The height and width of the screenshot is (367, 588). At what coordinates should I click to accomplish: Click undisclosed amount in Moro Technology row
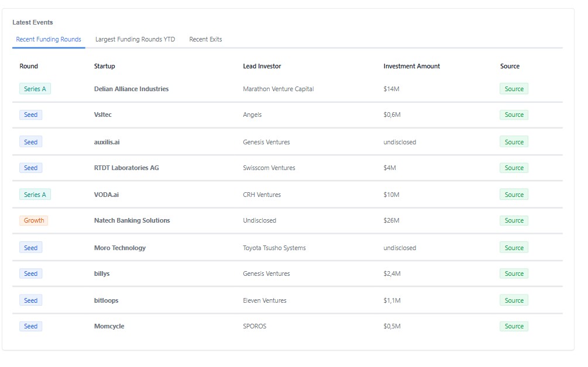[400, 248]
